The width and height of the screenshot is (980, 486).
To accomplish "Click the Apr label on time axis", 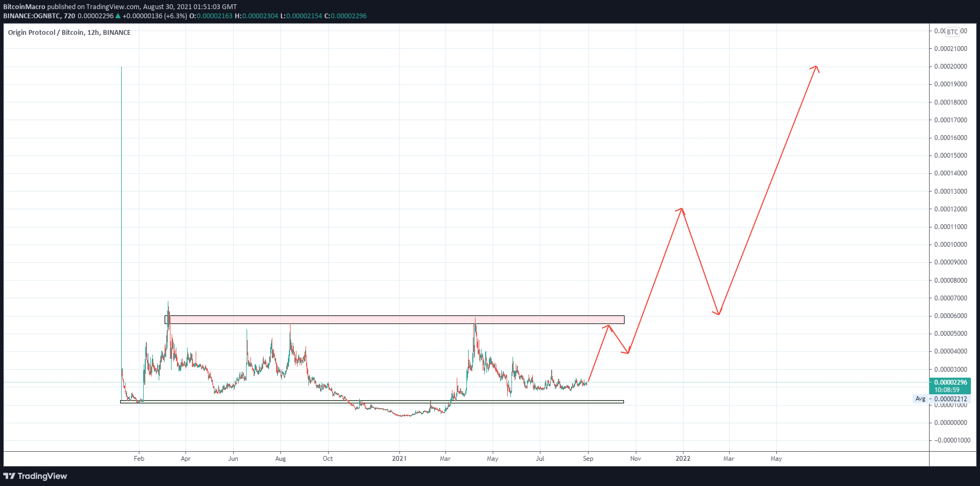I will pos(185,459).
